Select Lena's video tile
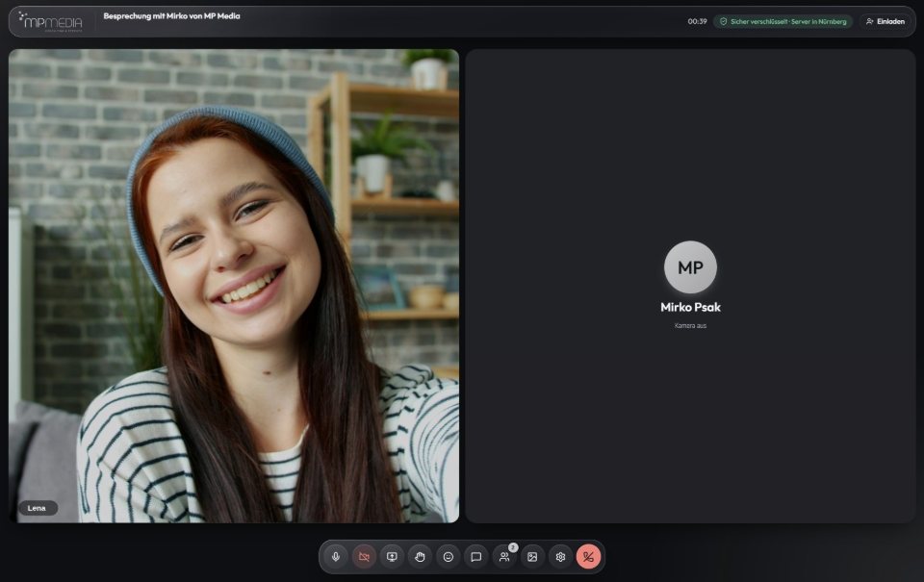The image size is (924, 582). click(234, 286)
